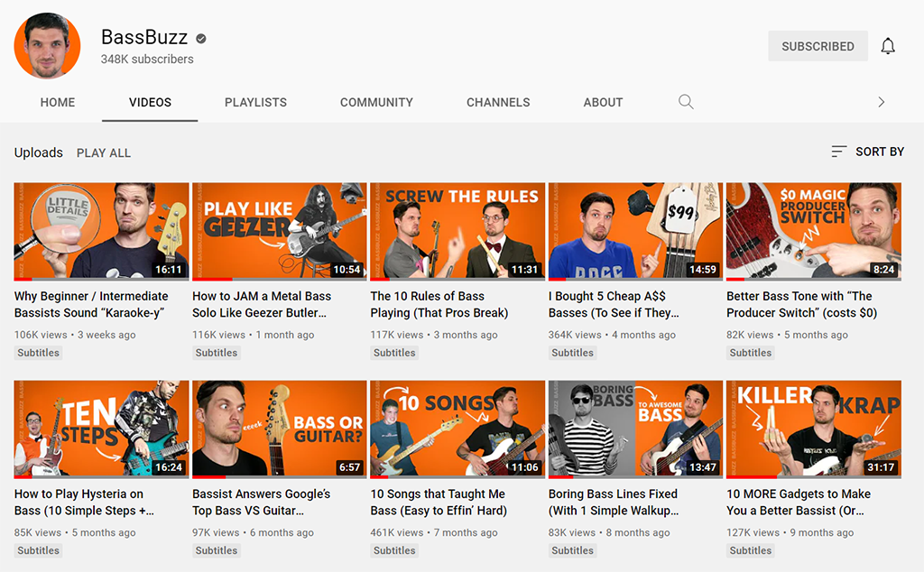Open title The 10 Rules of Bass Playing
This screenshot has height=572, width=924.
pos(439,305)
